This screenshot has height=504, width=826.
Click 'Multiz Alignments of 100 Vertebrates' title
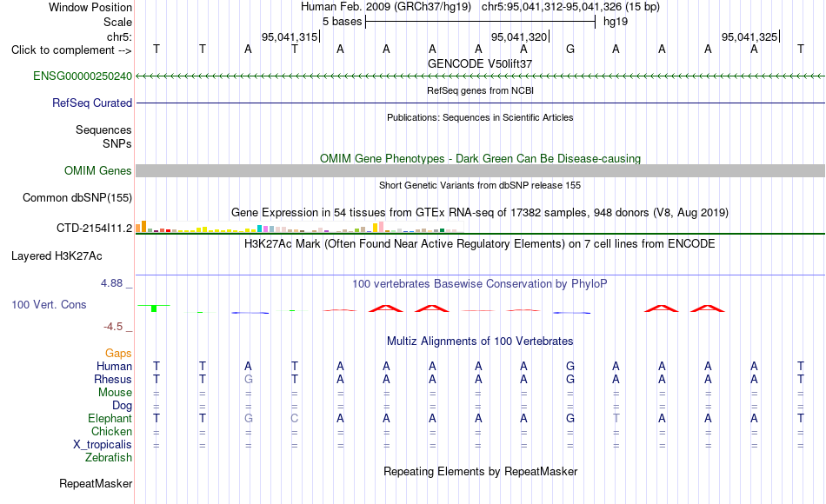pyautogui.click(x=480, y=342)
